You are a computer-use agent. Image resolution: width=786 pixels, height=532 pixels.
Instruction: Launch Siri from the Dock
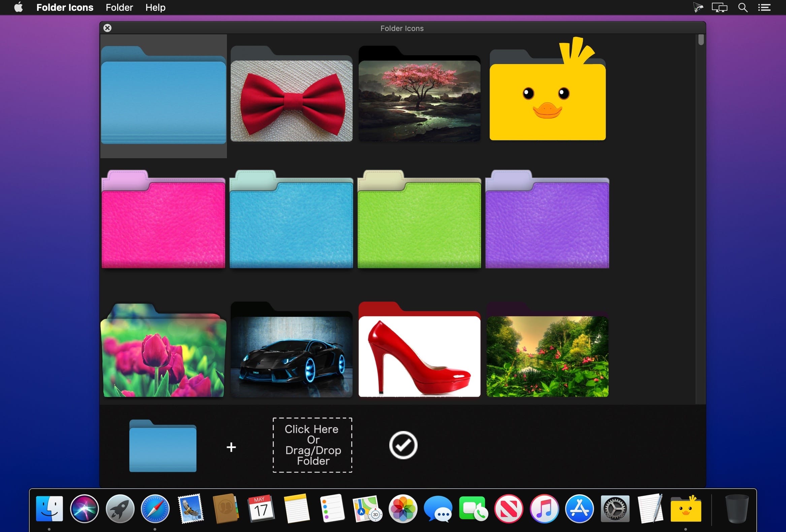(x=85, y=509)
